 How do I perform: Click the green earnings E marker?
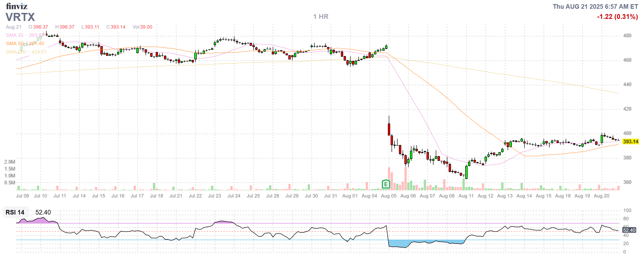coord(386,184)
